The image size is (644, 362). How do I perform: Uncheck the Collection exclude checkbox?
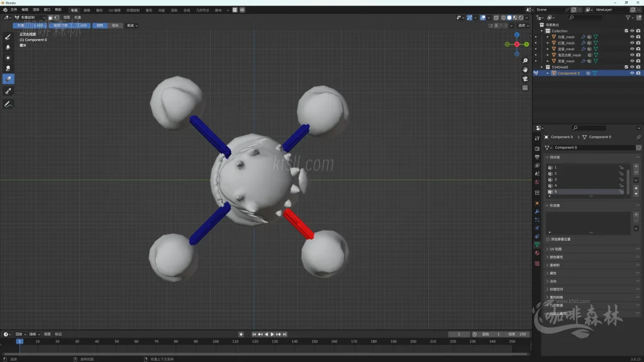626,31
